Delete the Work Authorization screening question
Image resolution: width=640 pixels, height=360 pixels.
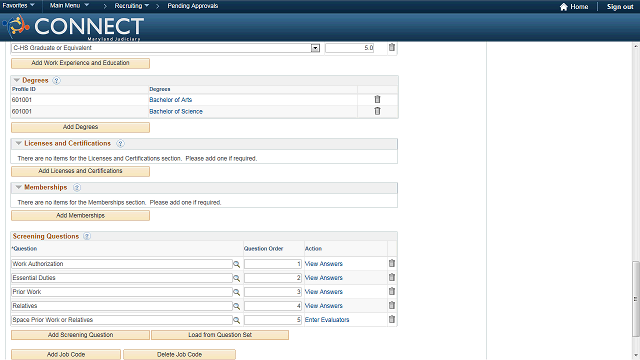[392, 263]
